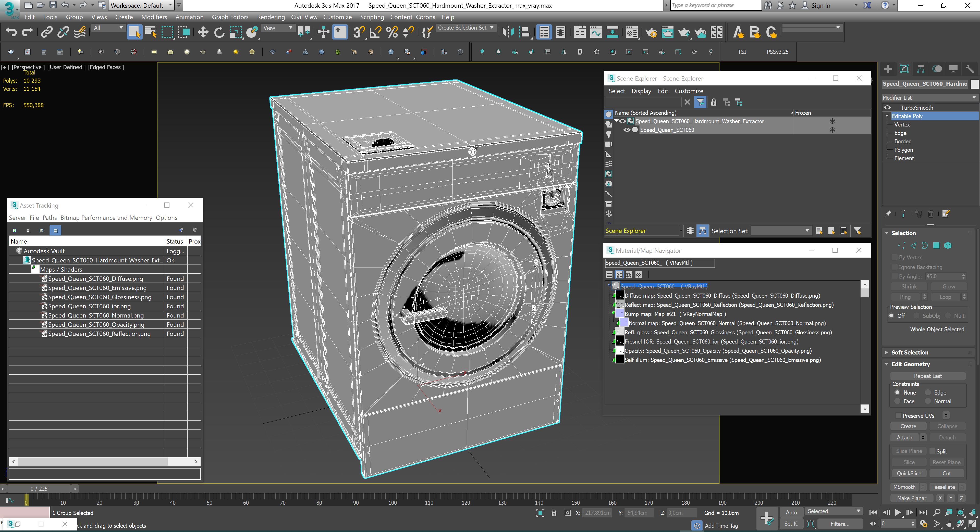This screenshot has height=532, width=980.
Task: Click the funnel filter icon in Scene Explorer
Action: 700,102
